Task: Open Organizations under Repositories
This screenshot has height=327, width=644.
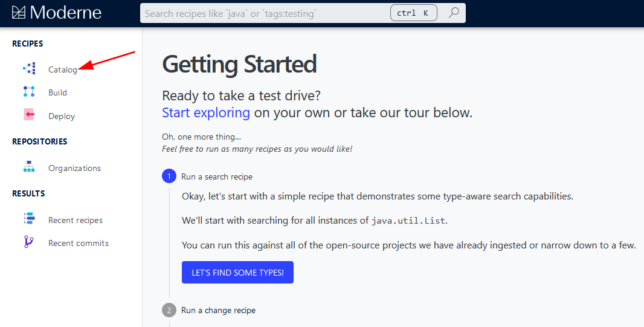Action: coord(74,168)
